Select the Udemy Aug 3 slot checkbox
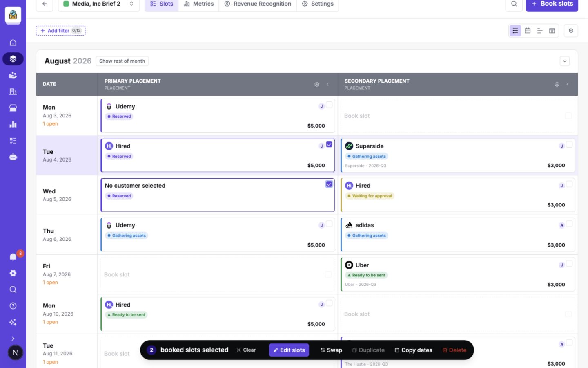Screen dimensions: 588x368 point(329,105)
